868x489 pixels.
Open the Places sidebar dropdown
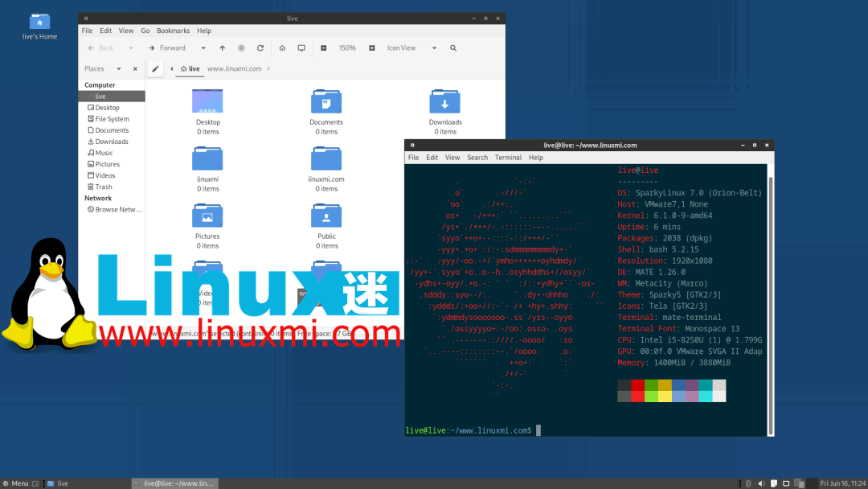click(118, 68)
